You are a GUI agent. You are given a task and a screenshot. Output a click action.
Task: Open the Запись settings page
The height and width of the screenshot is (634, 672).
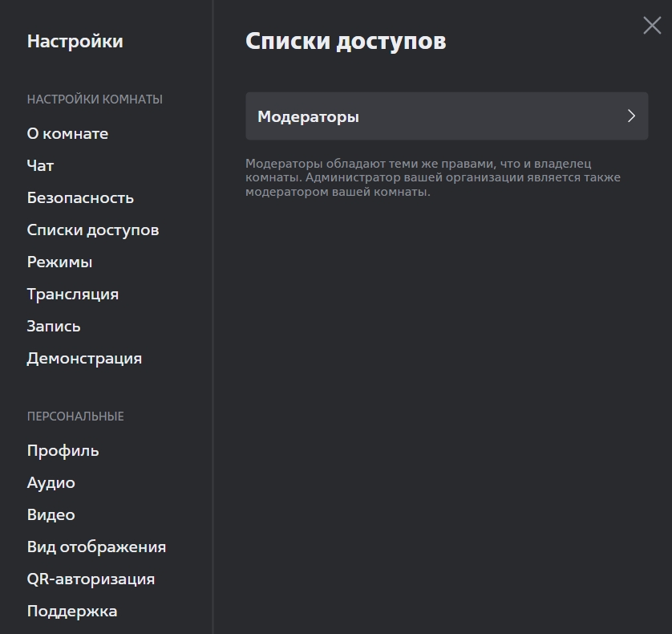pyautogui.click(x=54, y=327)
